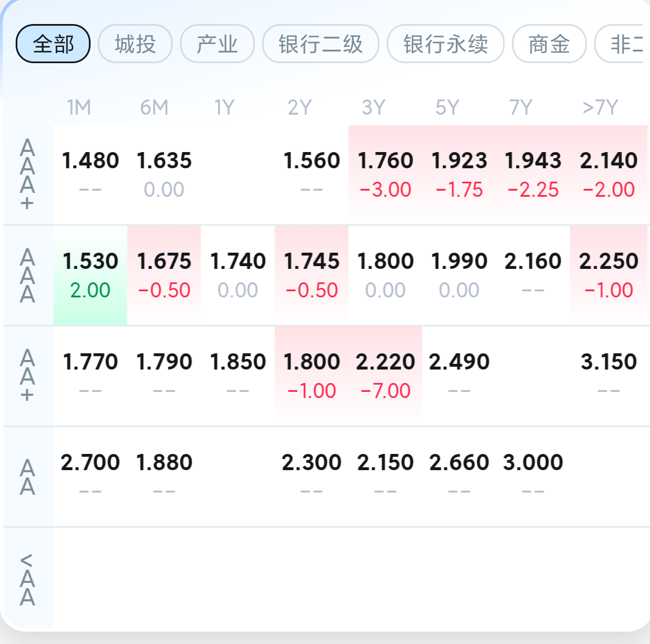This screenshot has height=644, width=650.
Task: Open the 产业 category tab
Action: [x=217, y=44]
